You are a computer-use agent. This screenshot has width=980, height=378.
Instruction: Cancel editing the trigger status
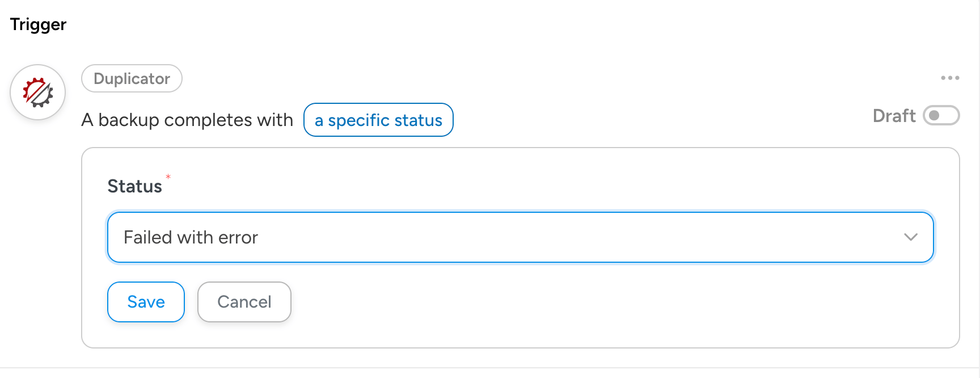pos(244,302)
